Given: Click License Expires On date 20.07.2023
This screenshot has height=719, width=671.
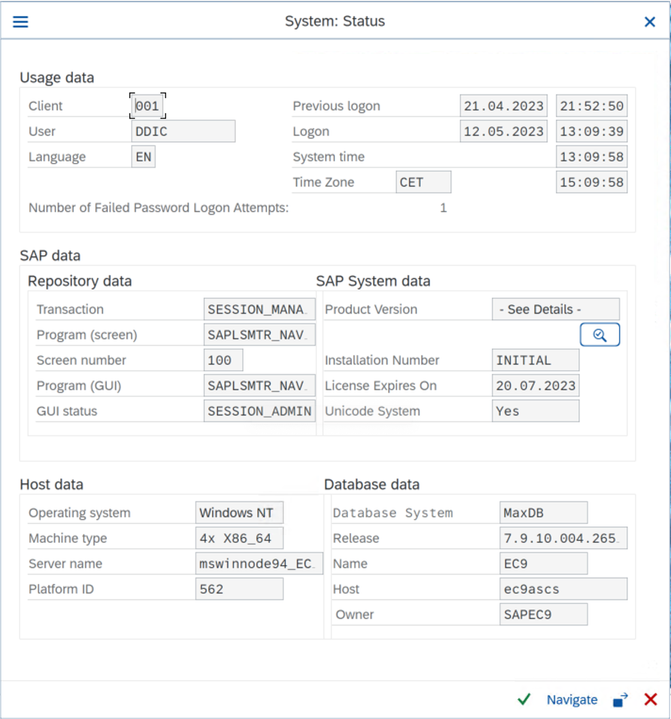Looking at the screenshot, I should (x=535, y=386).
